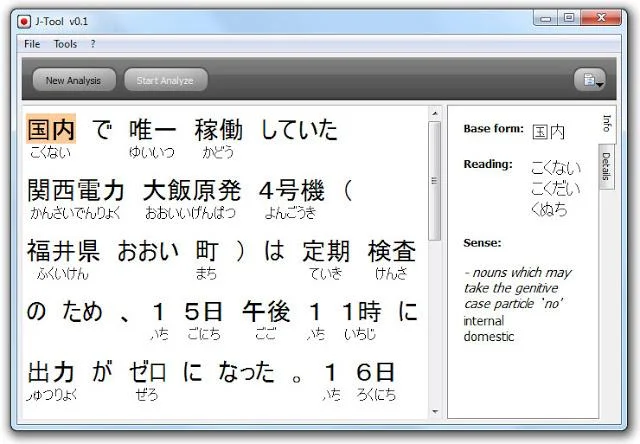Select the word 大飯原発
The height and width of the screenshot is (444, 640).
[192, 190]
